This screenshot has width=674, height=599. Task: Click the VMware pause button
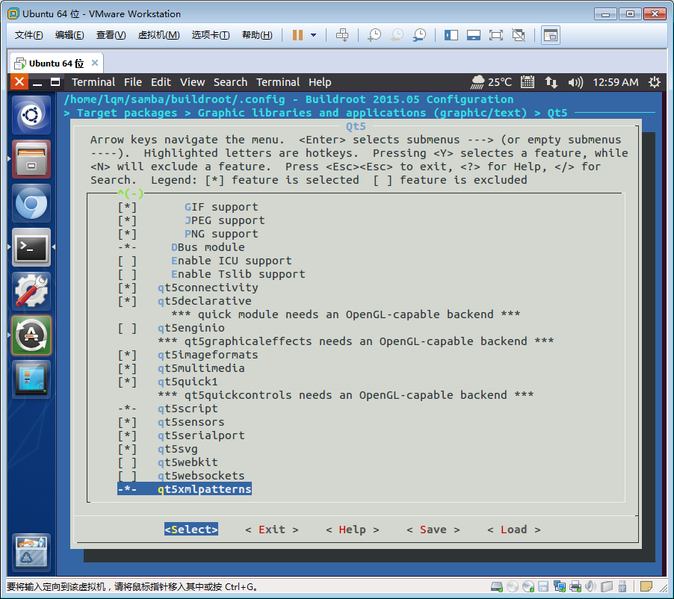(297, 35)
